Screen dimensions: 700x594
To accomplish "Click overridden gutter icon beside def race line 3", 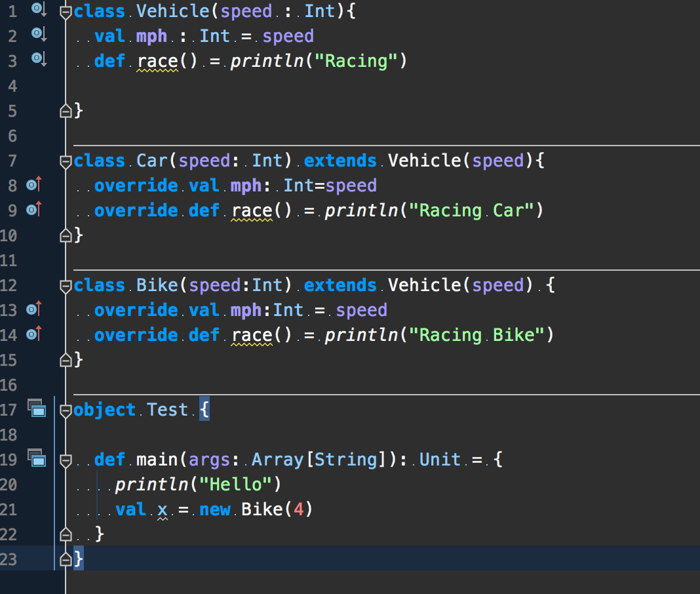I will 39,59.
